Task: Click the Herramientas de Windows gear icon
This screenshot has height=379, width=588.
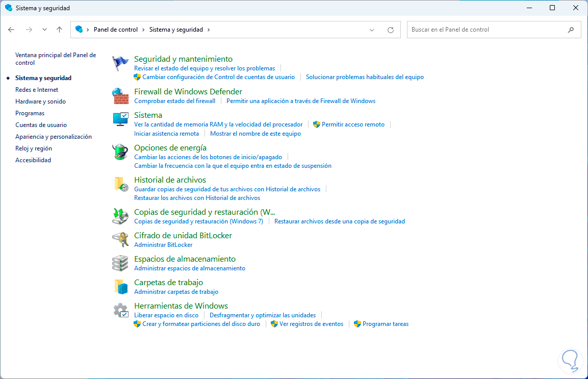Action: [120, 310]
